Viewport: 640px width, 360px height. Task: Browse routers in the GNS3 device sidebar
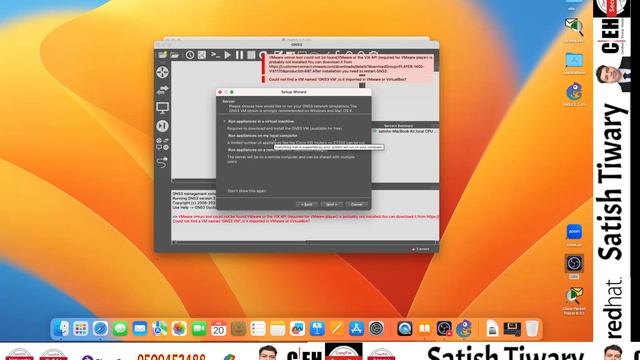point(162,72)
